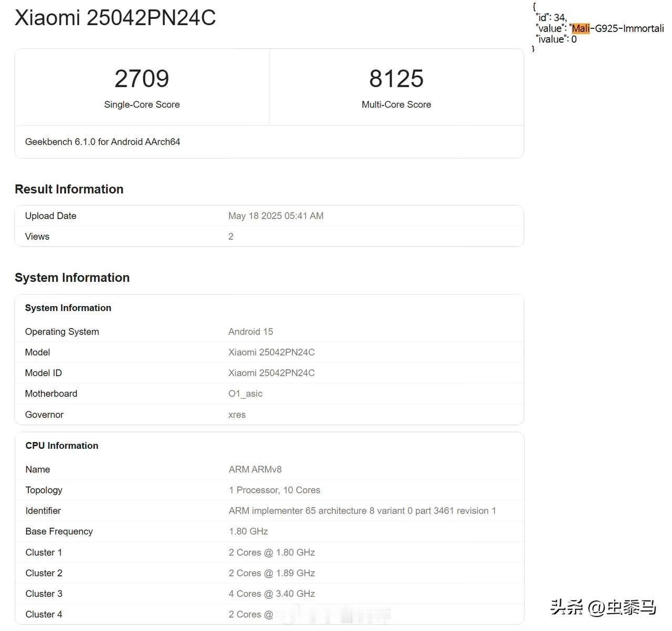Select the date May 18 2025 05:41 AM
The width and height of the screenshot is (672, 631).
pyautogui.click(x=276, y=216)
